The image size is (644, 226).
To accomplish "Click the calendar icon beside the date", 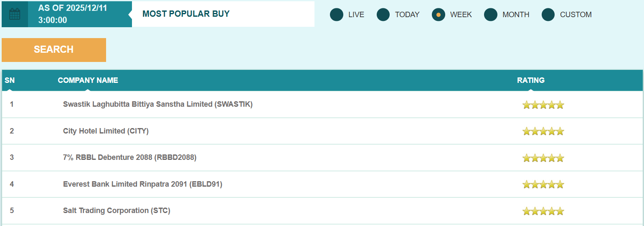I will coord(15,14).
